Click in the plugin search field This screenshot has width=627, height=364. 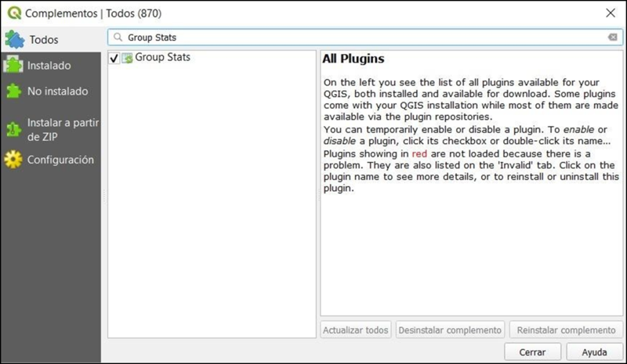(x=364, y=37)
